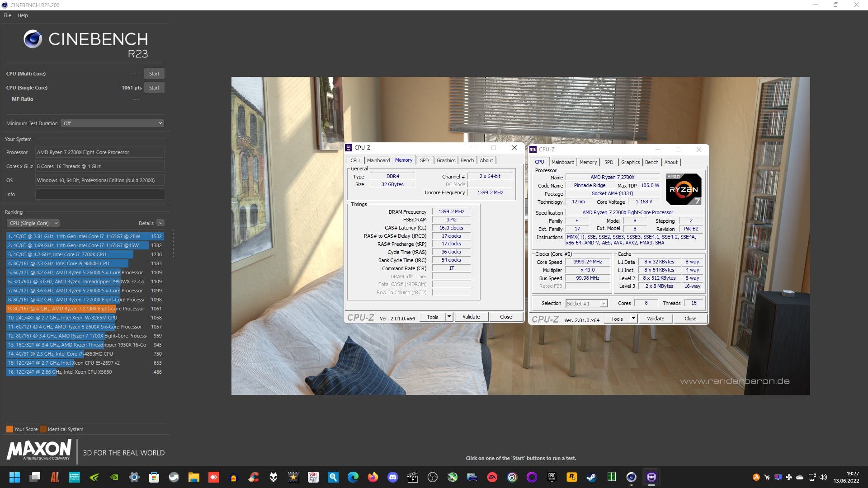
Task: Click the Info input field
Action: 100,194
